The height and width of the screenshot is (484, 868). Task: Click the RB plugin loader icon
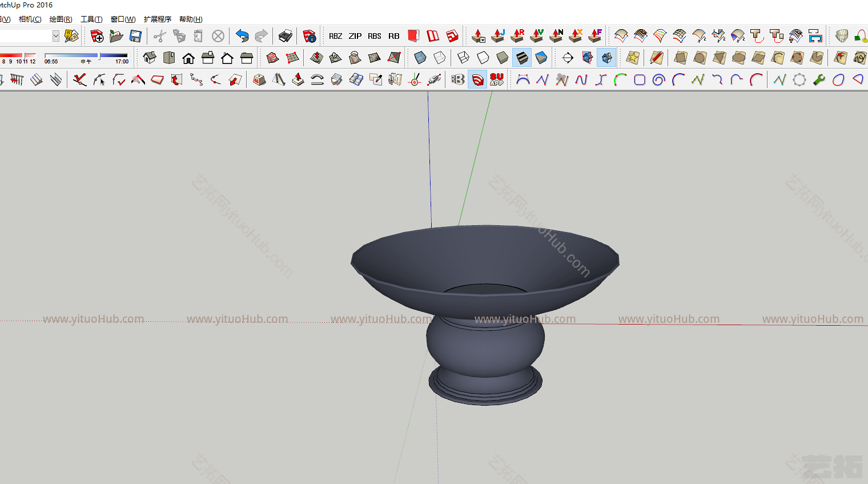pyautogui.click(x=457, y=79)
